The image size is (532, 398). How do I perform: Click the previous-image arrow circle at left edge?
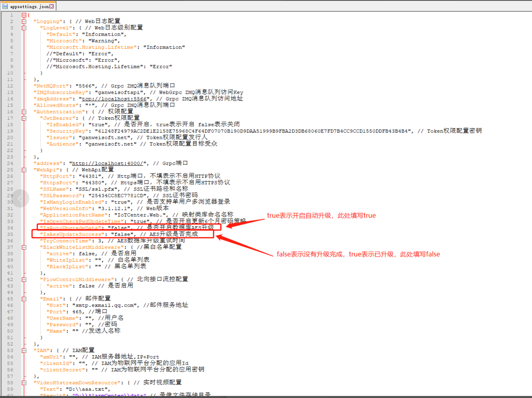pos(20,198)
